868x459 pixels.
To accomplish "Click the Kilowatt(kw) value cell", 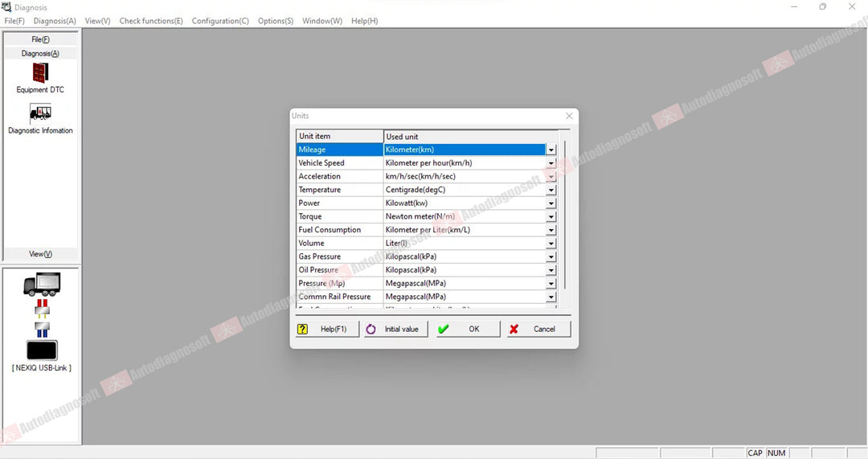I will pos(465,203).
